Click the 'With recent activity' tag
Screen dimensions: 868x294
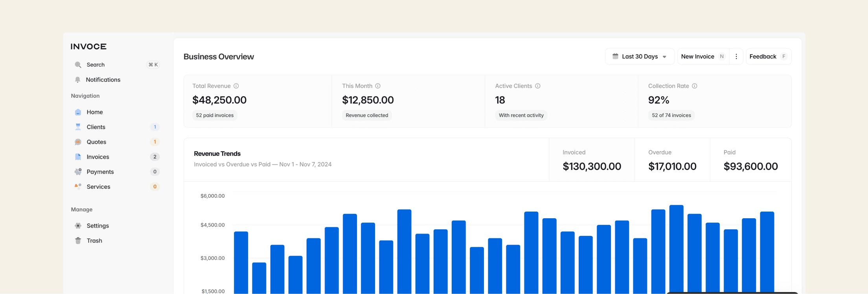coord(521,115)
